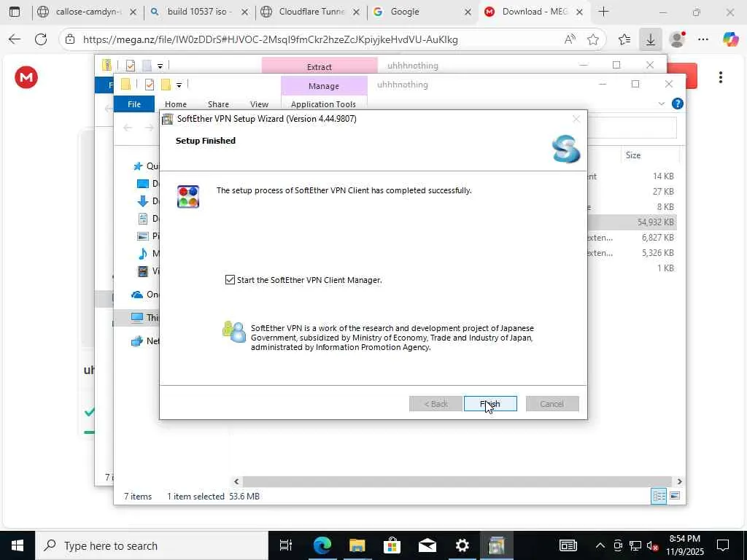This screenshot has height=560, width=747.
Task: Click the Read aloud icon in address bar
Action: [x=570, y=39]
